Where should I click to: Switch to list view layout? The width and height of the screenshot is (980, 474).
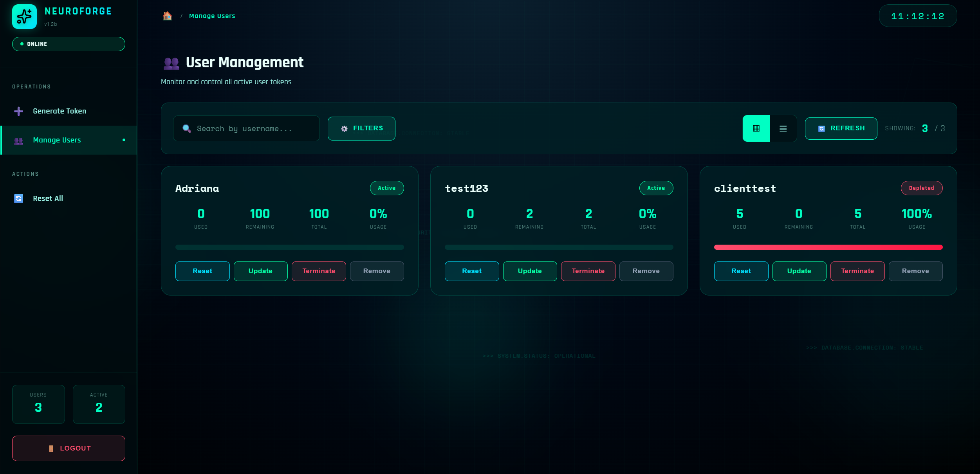[x=783, y=129]
